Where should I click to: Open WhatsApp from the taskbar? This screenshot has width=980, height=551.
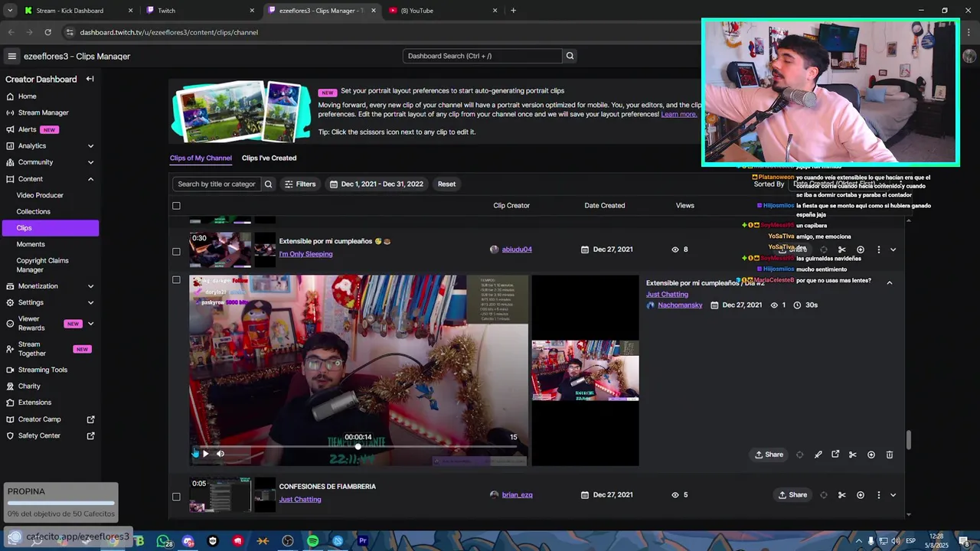coord(162,541)
